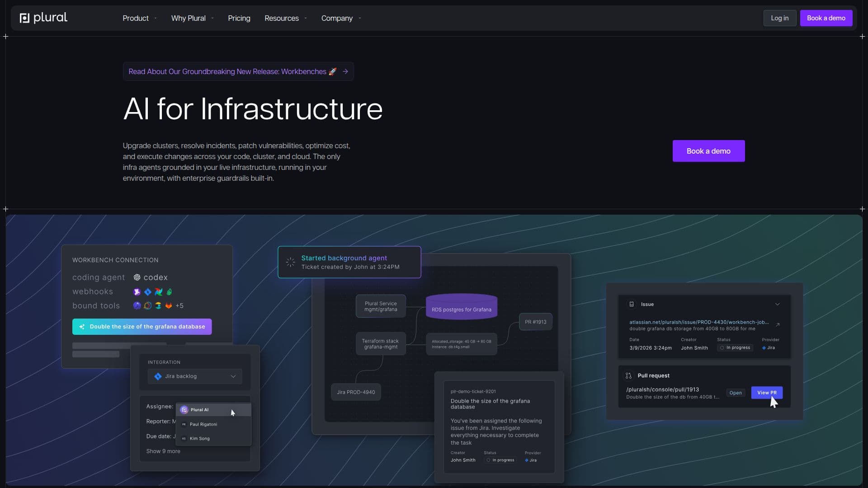Click the Jira PROD-4940 node
This screenshot has width=868, height=488.
(356, 392)
